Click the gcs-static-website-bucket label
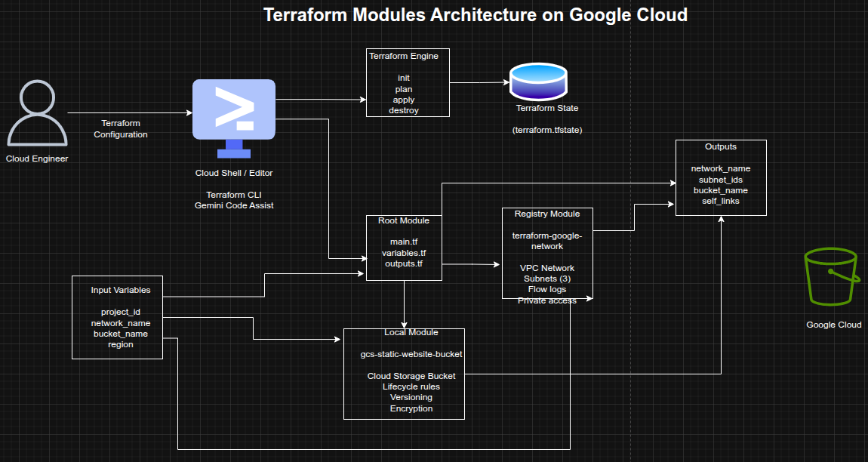Image resolution: width=868 pixels, height=462 pixels. [412, 353]
